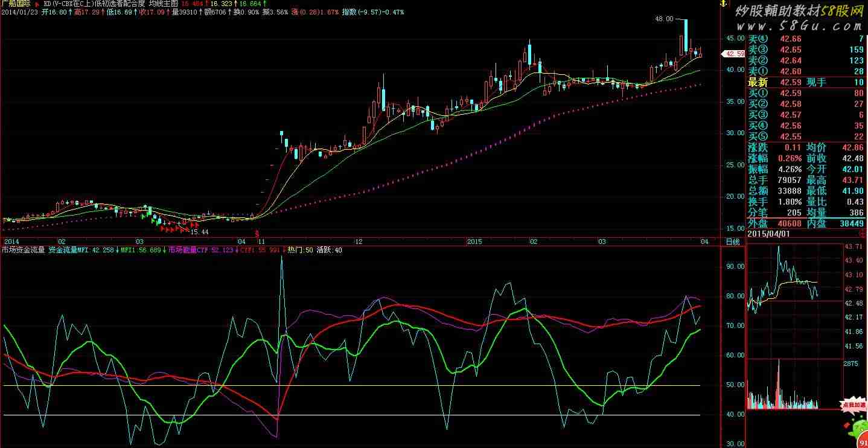Click the 现手 value 10
Screen dimensions: 868x448
(x=858, y=83)
